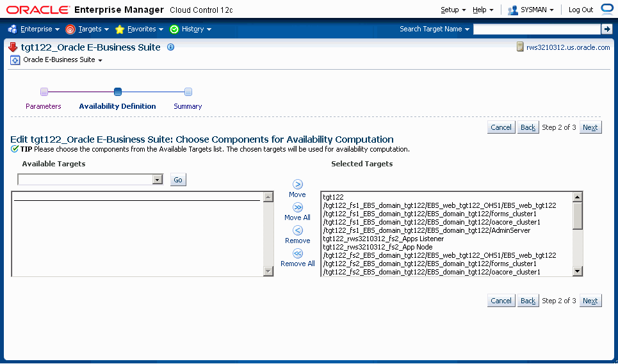618x364 pixels.
Task: Click the Move All double-arrow icon
Action: (298, 207)
